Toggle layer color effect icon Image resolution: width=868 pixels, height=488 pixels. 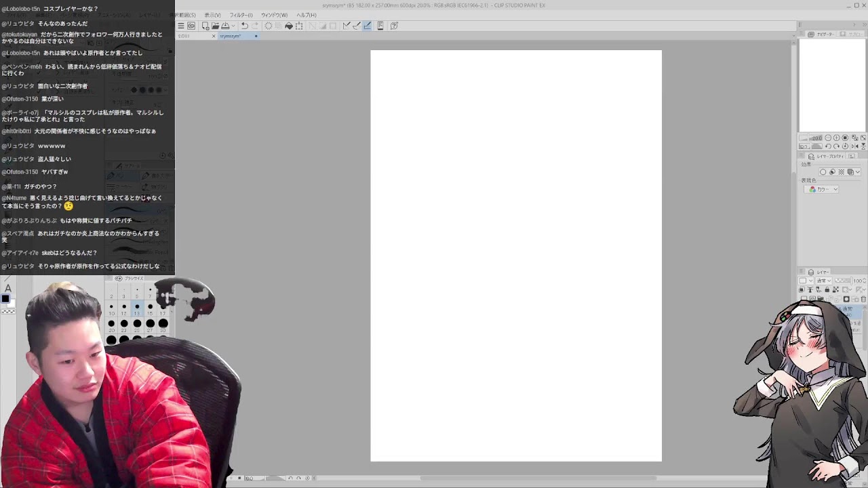(x=850, y=171)
